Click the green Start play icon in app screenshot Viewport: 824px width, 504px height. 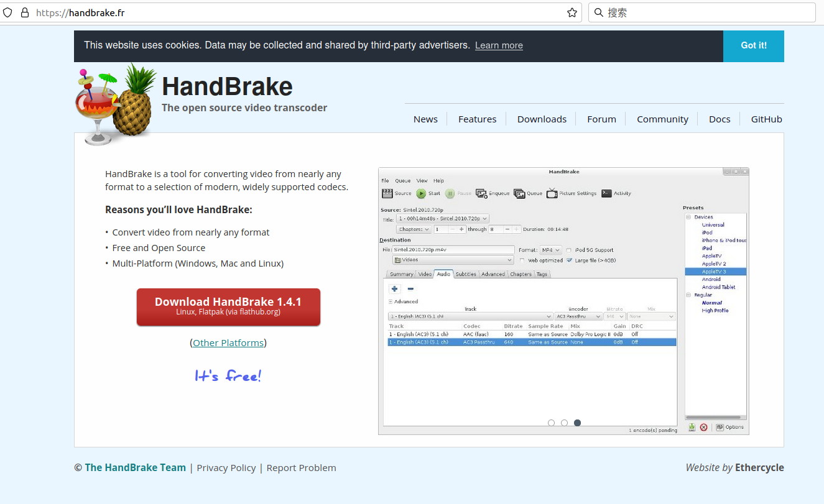(x=421, y=193)
